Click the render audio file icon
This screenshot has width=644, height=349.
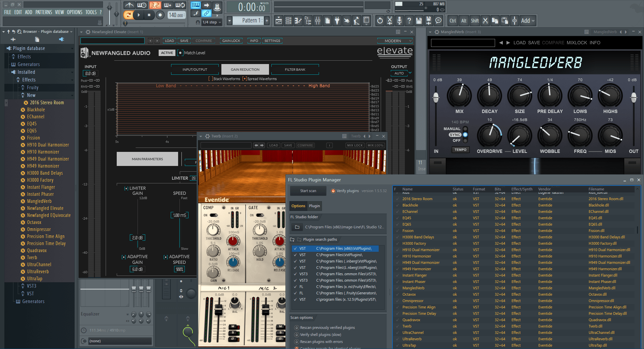pyautogui.click(x=428, y=21)
